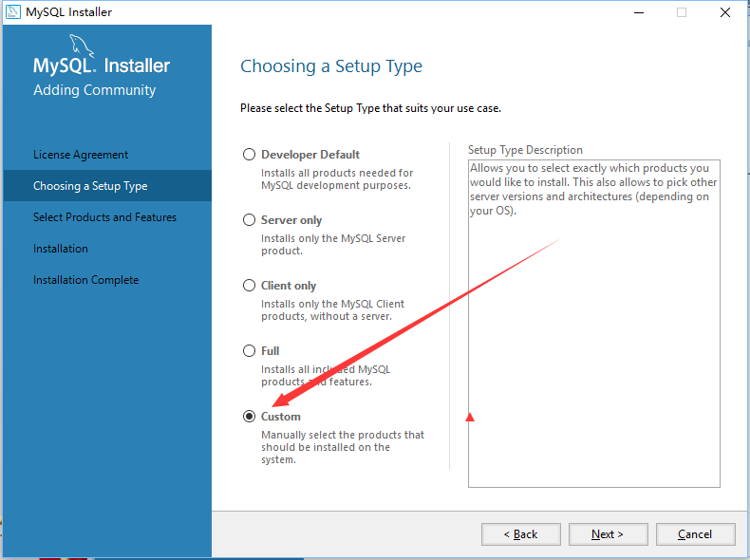Select the Developer Default radio button
This screenshot has width=750, height=560.
[x=249, y=155]
